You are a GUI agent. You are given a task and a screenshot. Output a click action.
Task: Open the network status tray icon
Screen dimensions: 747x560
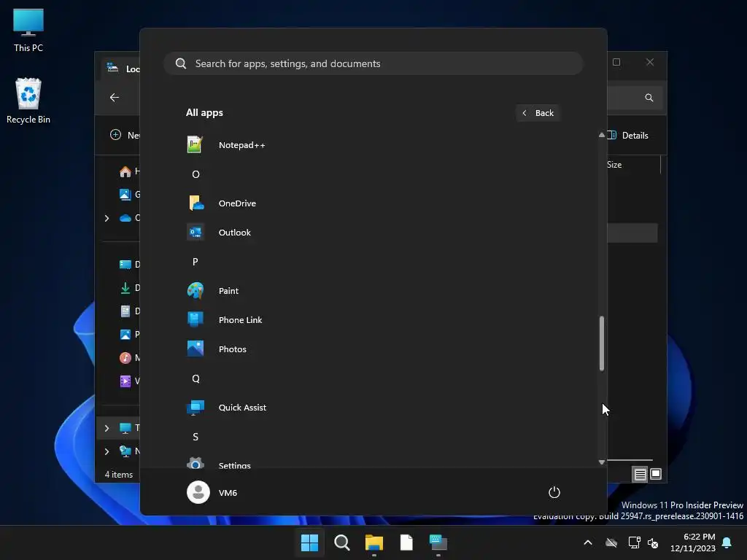(x=634, y=542)
